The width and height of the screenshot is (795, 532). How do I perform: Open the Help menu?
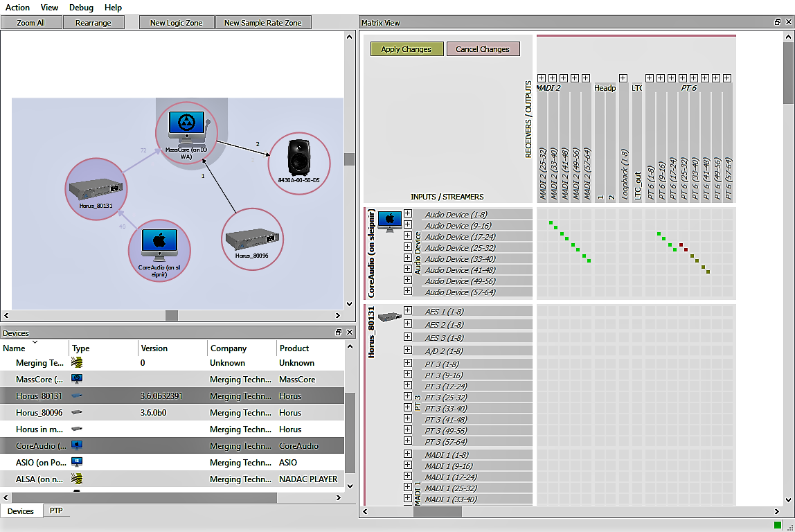click(x=113, y=7)
